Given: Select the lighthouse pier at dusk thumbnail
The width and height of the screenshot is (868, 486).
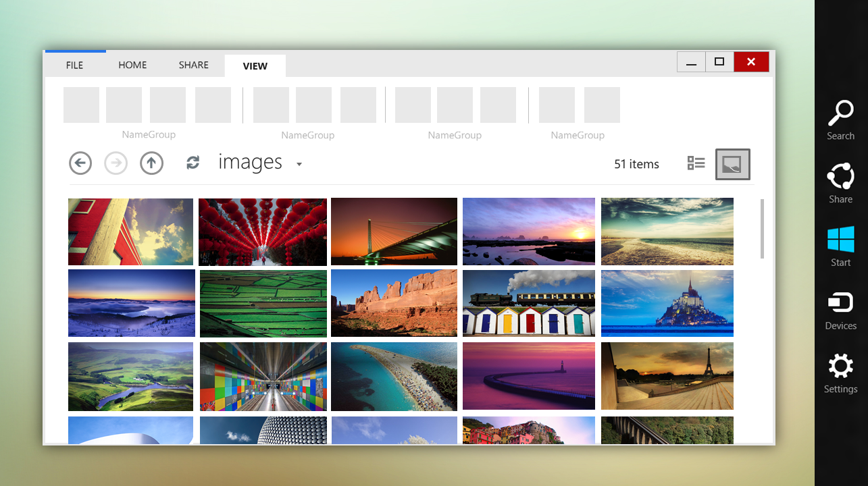Looking at the screenshot, I should (529, 376).
